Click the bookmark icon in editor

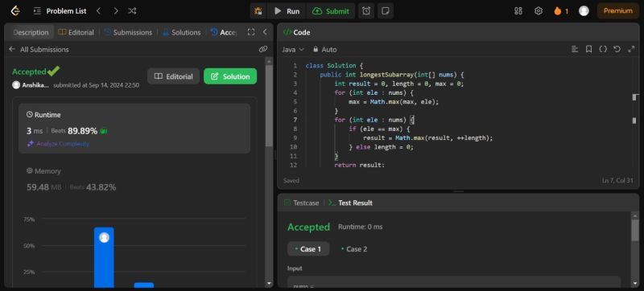[x=588, y=49]
